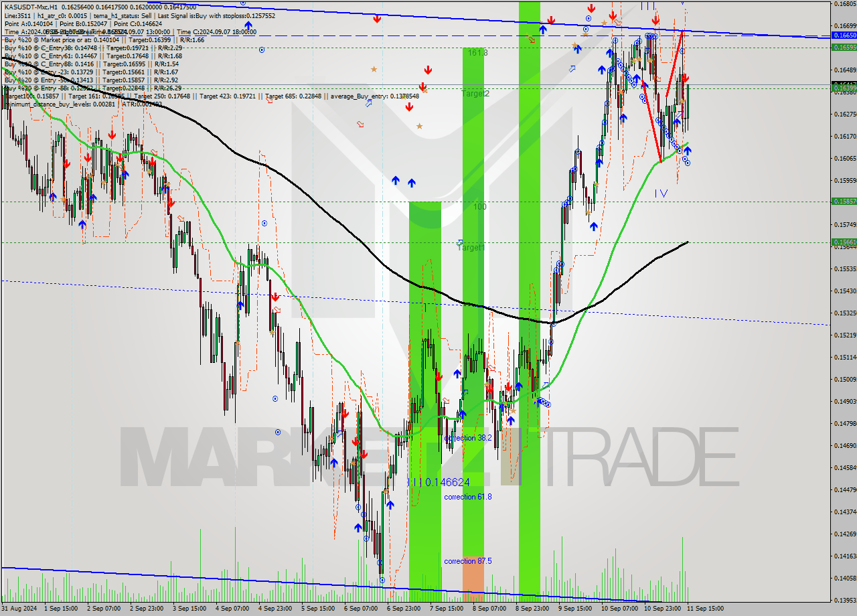857x616 pixels.
Task: Click the Buy %10 @ C_Entry38 line
Action: 93,48
